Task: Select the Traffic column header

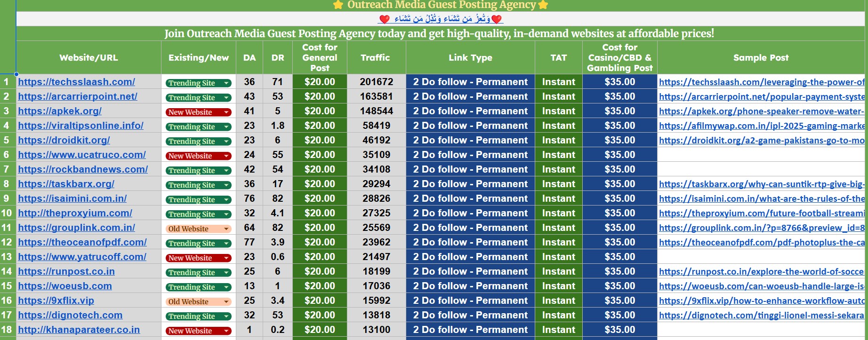Action: pyautogui.click(x=376, y=57)
